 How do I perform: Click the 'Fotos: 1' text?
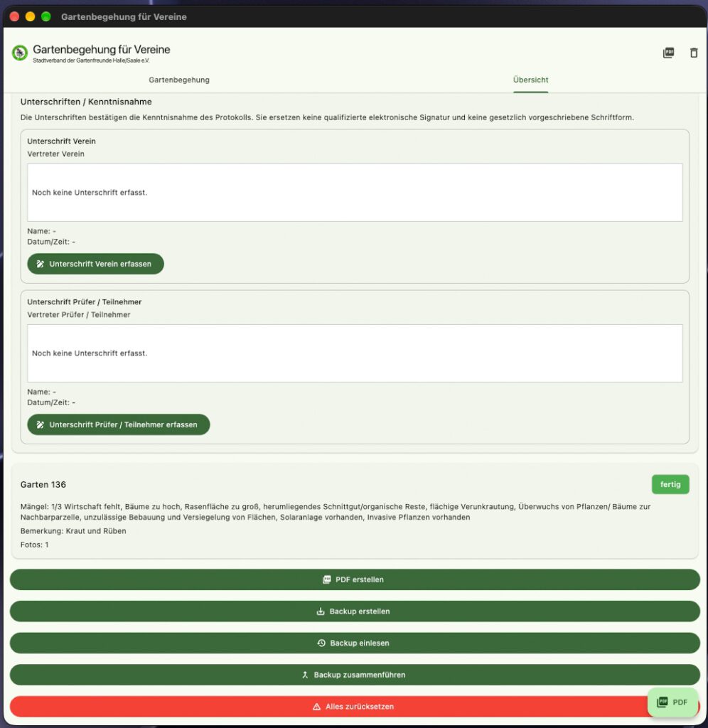click(x=34, y=545)
